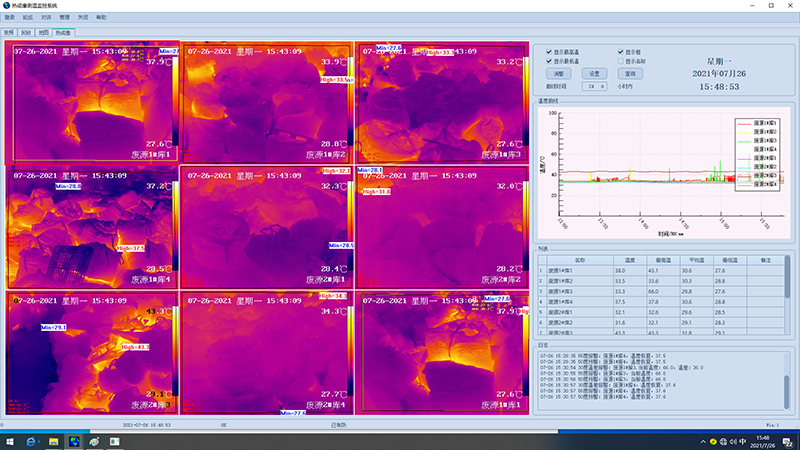Screen dimensions: 800x450
Task: Click the Windows Start button
Action: pos(8,441)
